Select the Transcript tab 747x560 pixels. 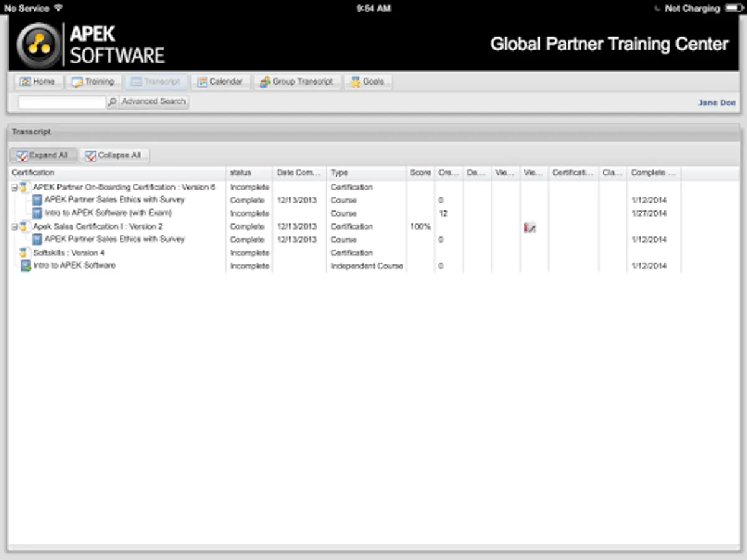[x=156, y=82]
